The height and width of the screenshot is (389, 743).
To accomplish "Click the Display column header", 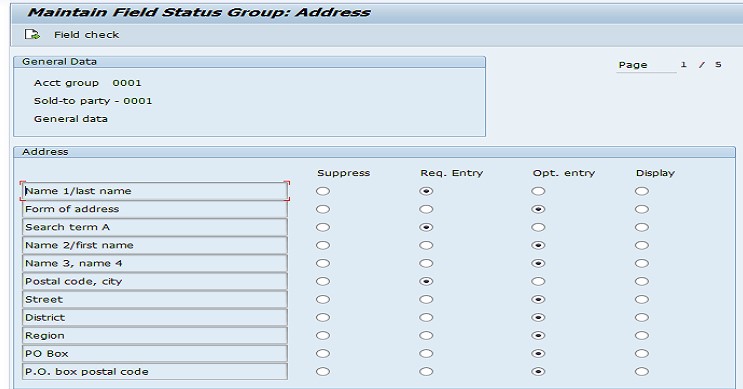I will click(655, 173).
